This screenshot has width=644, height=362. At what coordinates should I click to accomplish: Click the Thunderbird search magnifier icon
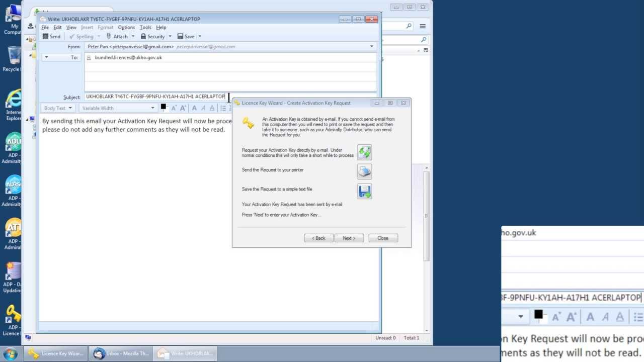tap(409, 26)
